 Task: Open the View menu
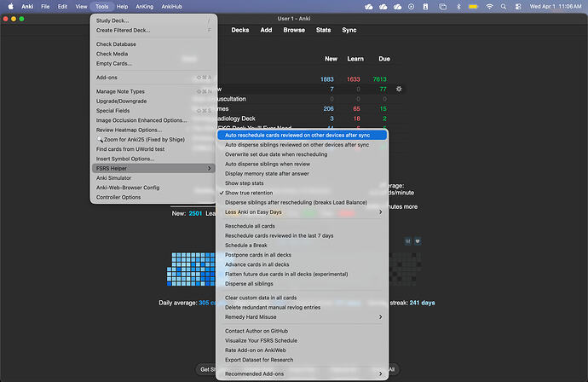tap(81, 6)
